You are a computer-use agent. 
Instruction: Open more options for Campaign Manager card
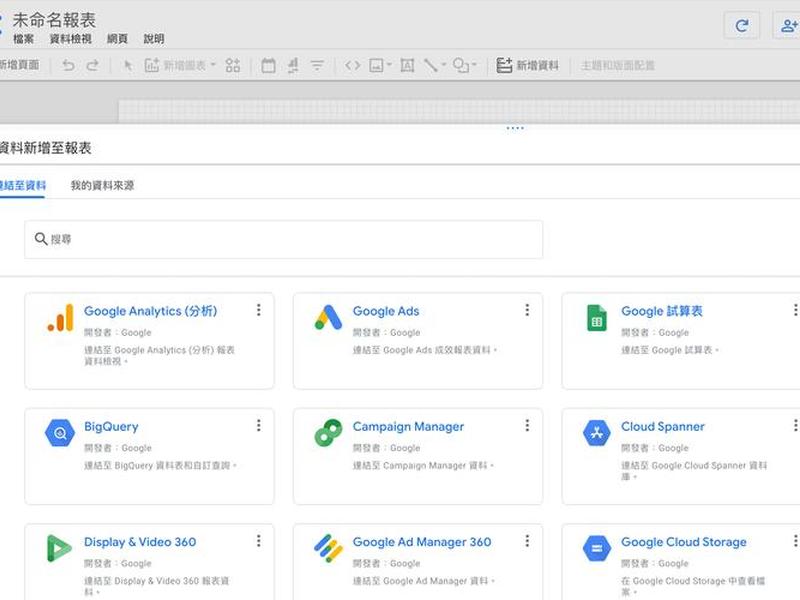(527, 425)
